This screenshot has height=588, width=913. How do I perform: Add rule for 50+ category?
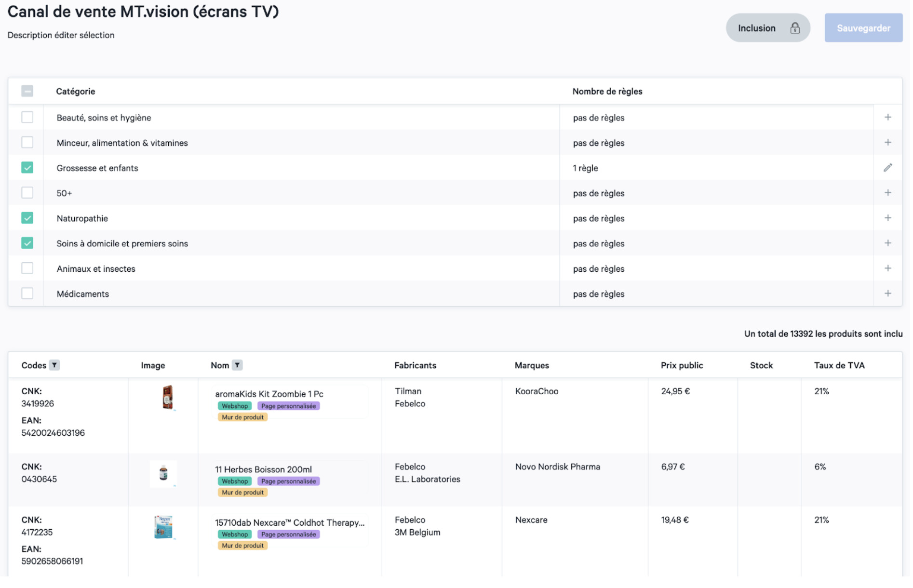pos(887,193)
